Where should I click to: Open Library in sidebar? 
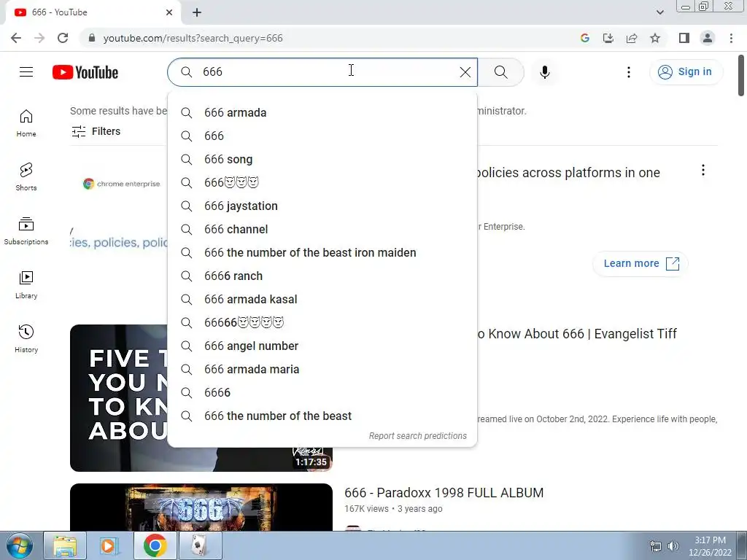pos(26,285)
